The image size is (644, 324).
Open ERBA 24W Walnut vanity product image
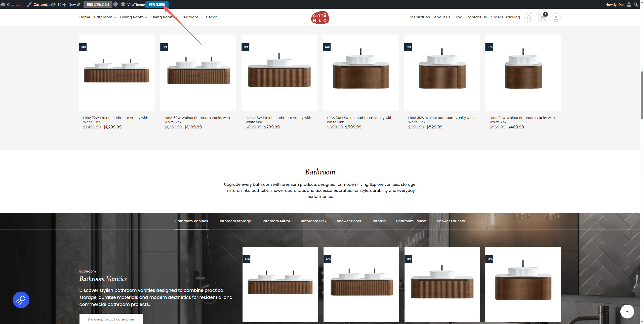(523, 73)
